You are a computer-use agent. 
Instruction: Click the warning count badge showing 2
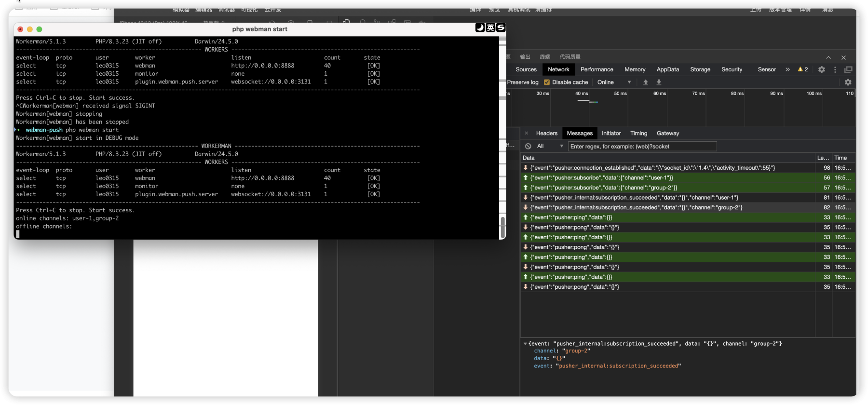[803, 69]
